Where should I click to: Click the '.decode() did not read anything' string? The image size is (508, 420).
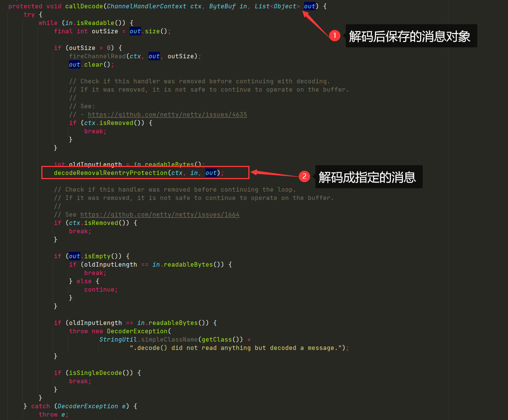(x=235, y=348)
